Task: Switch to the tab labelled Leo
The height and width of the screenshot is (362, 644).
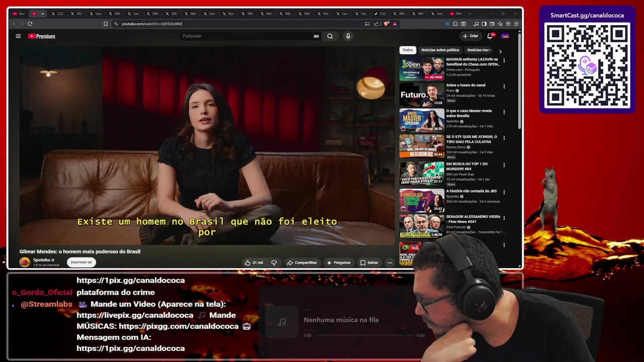Action: pos(133,14)
